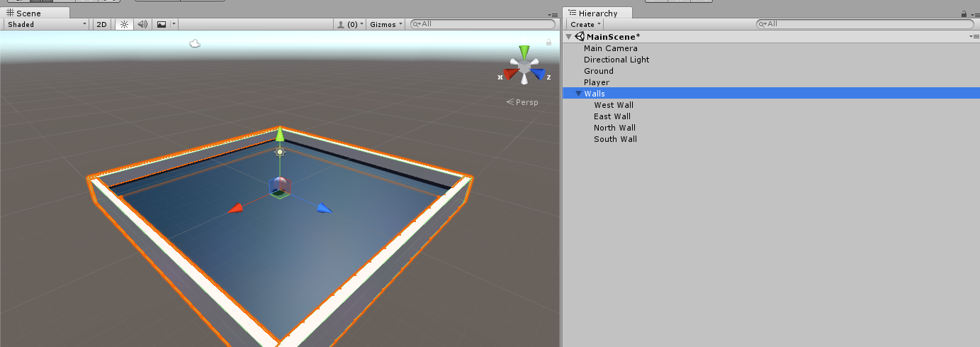The height and width of the screenshot is (347, 980).
Task: Open MainScene row context menu icon
Action: pyautogui.click(x=974, y=36)
